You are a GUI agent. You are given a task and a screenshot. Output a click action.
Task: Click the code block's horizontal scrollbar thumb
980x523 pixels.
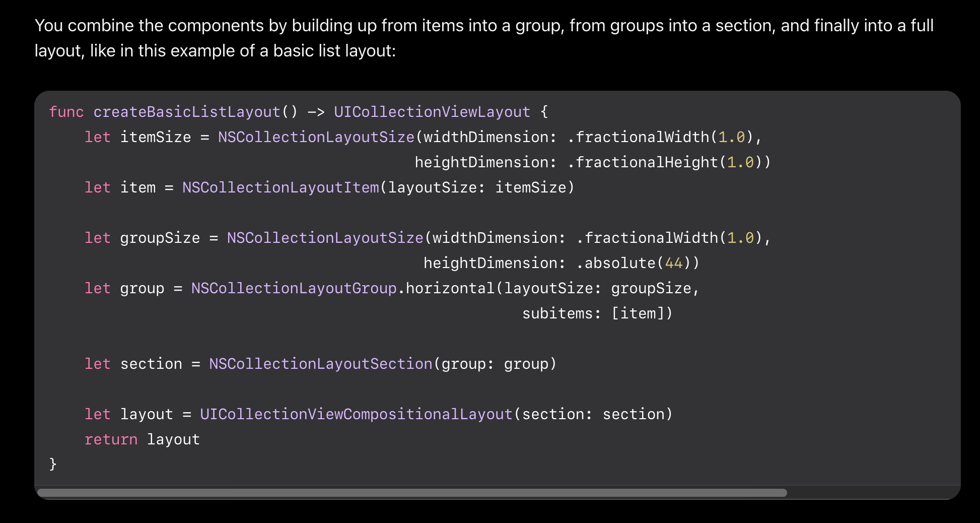tap(411, 493)
